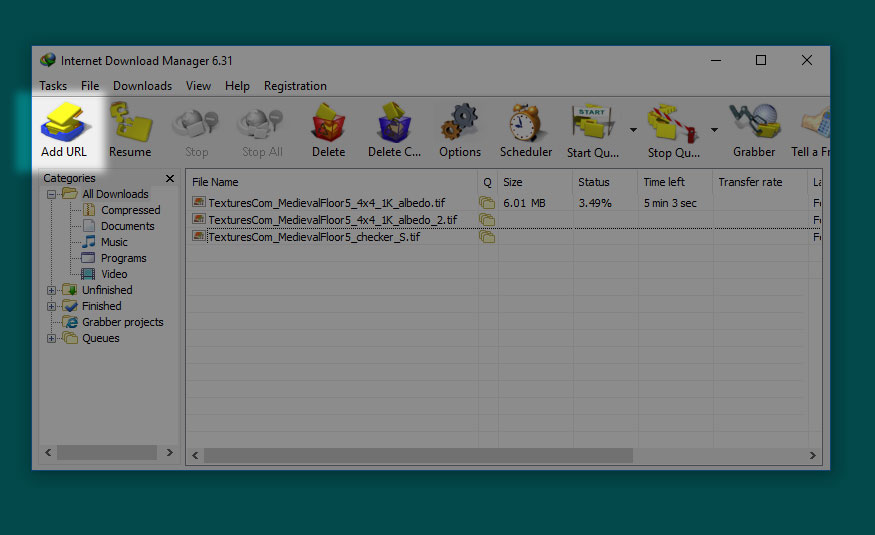
Task: Click the queue icon for albedo_2.tif row
Action: point(487,220)
